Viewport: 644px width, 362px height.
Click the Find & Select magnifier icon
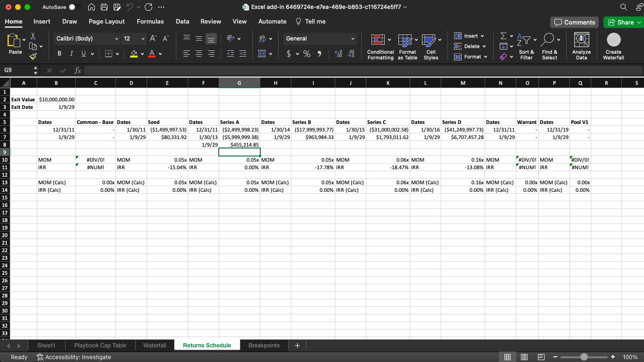[x=548, y=40]
